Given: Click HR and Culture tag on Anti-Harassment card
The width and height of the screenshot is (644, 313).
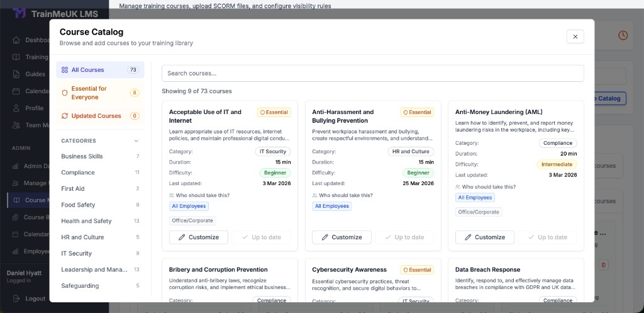Looking at the screenshot, I should [411, 151].
